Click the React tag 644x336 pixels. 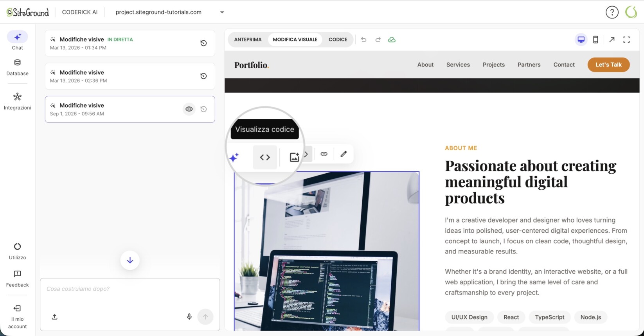(x=511, y=317)
